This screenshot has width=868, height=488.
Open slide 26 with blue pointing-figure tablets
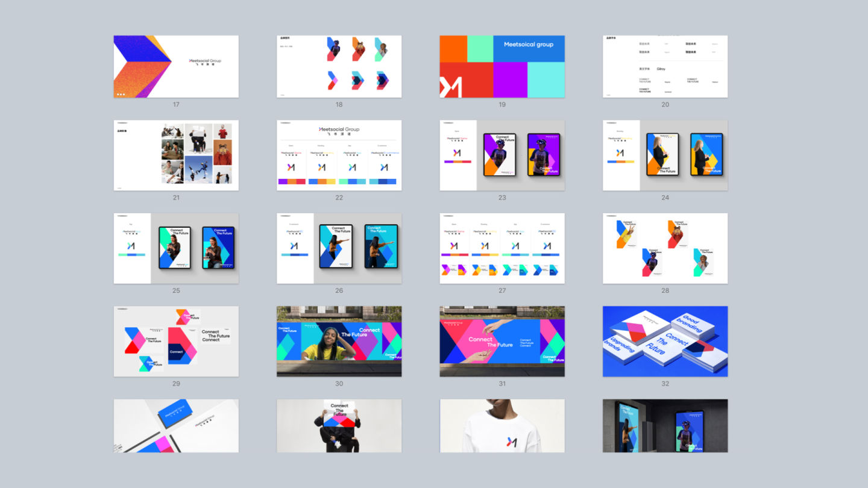[339, 248]
